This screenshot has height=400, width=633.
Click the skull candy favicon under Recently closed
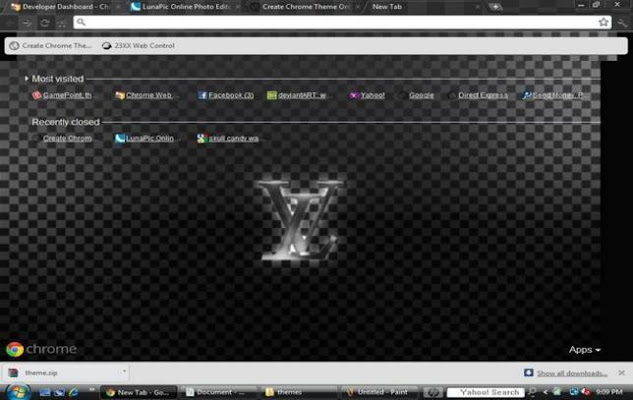[202, 138]
